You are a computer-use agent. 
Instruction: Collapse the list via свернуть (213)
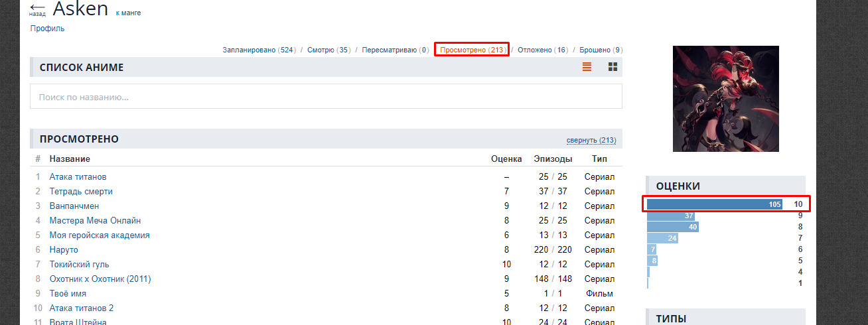pyautogui.click(x=591, y=141)
